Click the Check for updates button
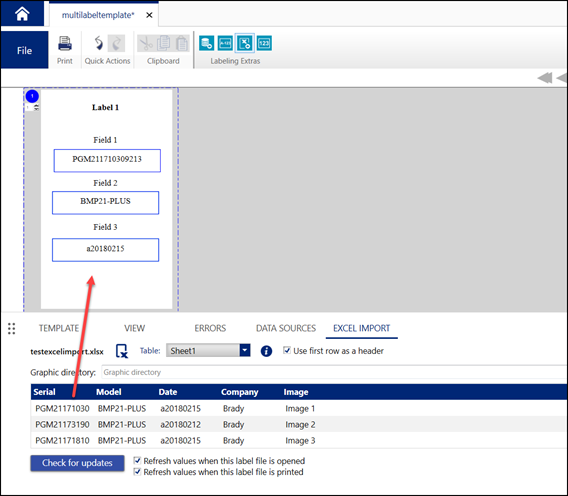The width and height of the screenshot is (568, 496). tap(77, 463)
